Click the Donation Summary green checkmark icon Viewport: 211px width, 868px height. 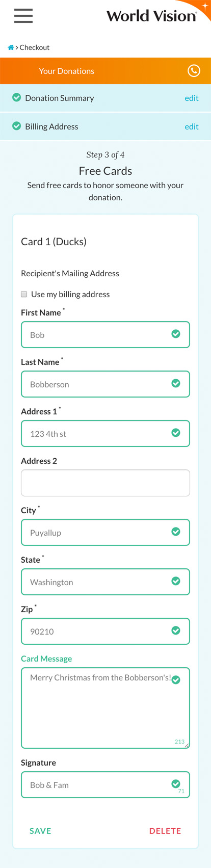17,97
